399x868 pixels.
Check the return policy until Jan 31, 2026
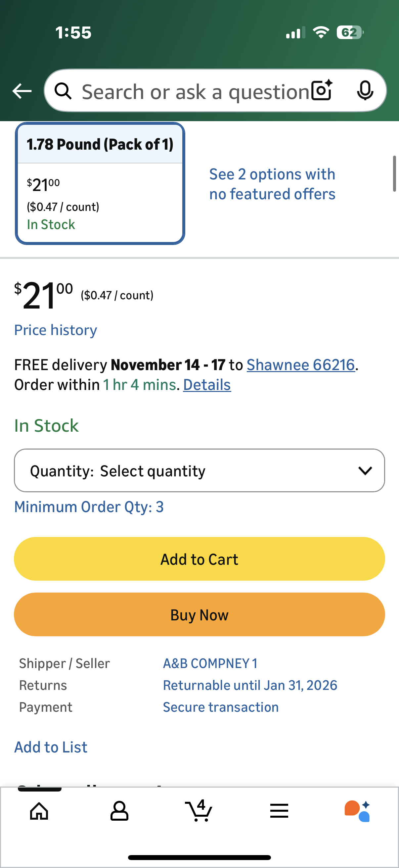(250, 685)
